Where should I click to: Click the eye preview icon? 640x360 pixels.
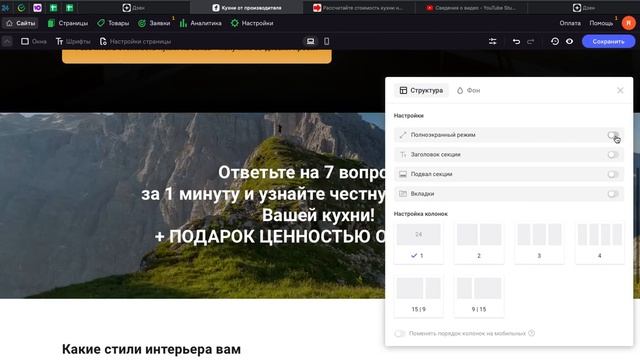pos(569,41)
